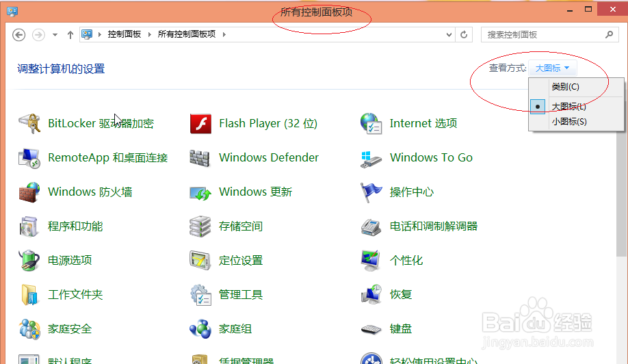This screenshot has height=364, width=628.
Task: Open 恢复 text link
Action: coord(401,295)
